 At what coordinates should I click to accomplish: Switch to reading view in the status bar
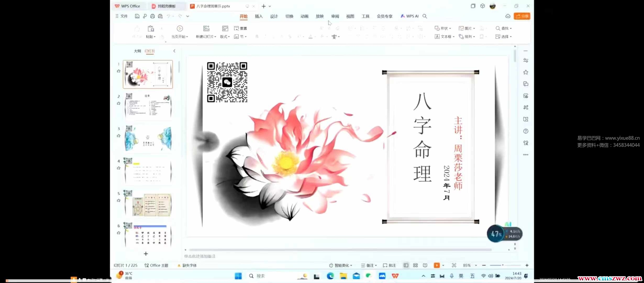(425, 265)
